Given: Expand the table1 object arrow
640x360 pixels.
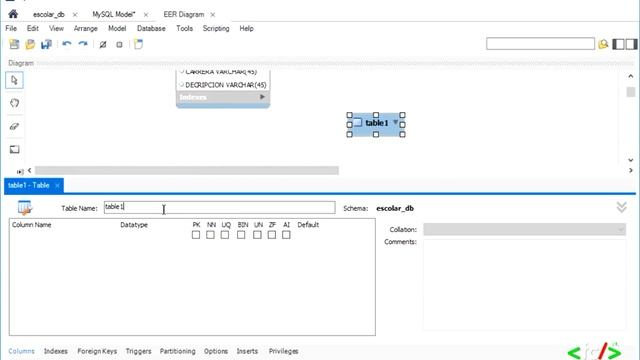Looking at the screenshot, I should pyautogui.click(x=395, y=122).
